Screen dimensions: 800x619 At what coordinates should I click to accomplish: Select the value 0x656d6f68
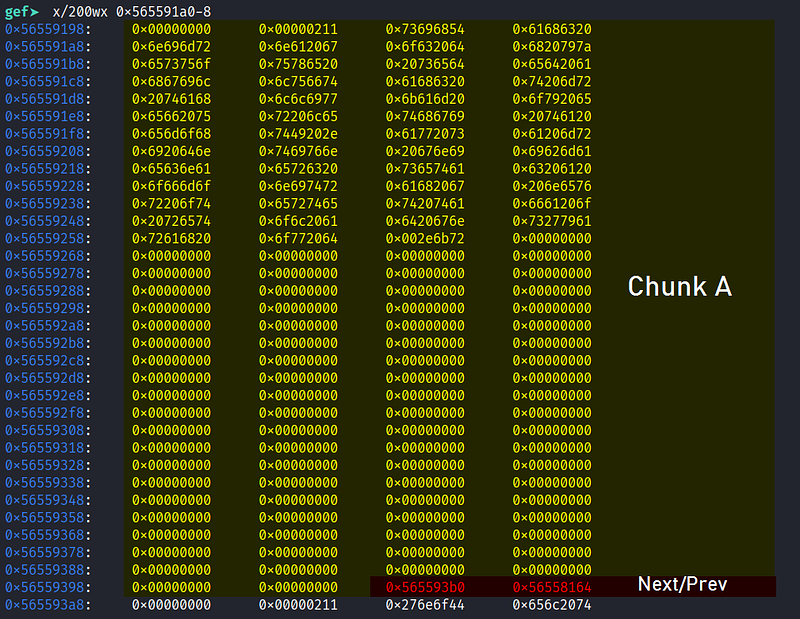point(171,134)
